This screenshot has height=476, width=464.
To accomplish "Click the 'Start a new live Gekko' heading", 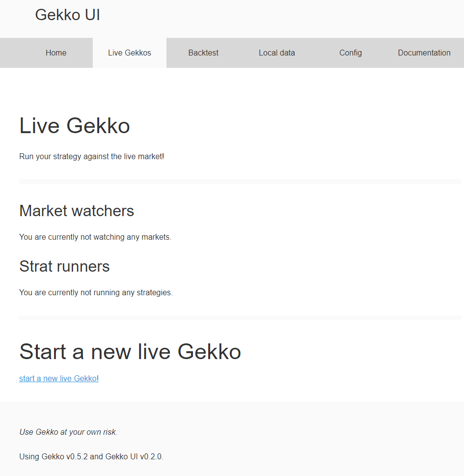I will tap(130, 352).
